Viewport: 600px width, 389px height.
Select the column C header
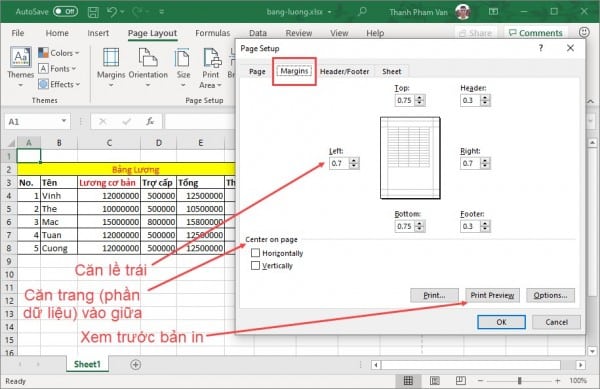coord(109,143)
